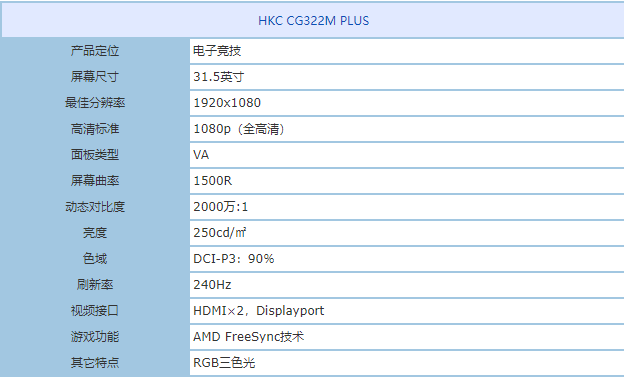Click the 240Hz refresh rate value

click(x=212, y=285)
